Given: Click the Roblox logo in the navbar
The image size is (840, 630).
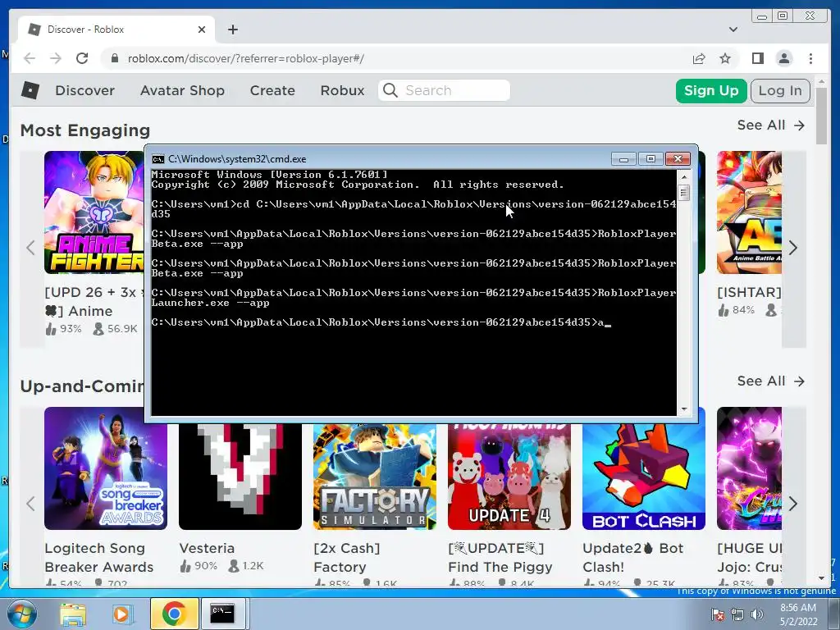Looking at the screenshot, I should point(30,90).
